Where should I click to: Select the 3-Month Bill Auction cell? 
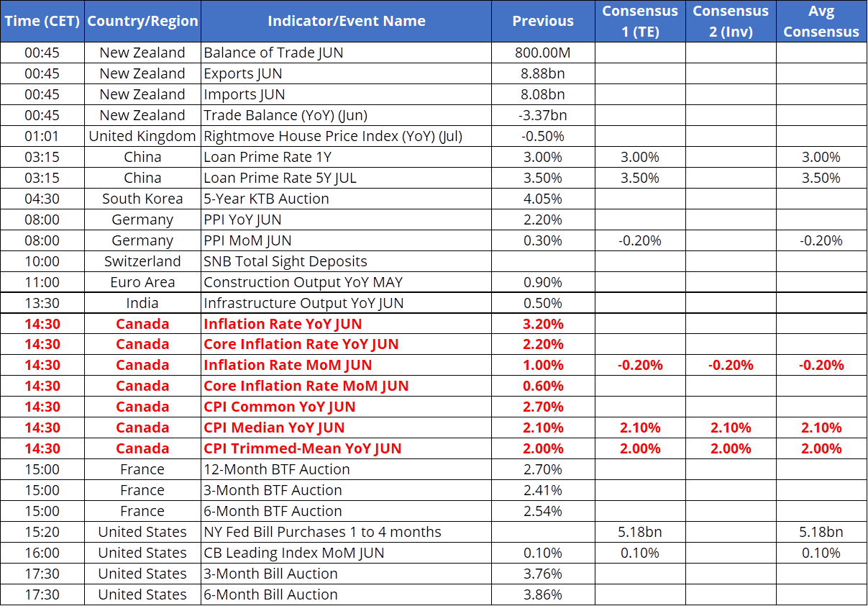click(x=347, y=574)
